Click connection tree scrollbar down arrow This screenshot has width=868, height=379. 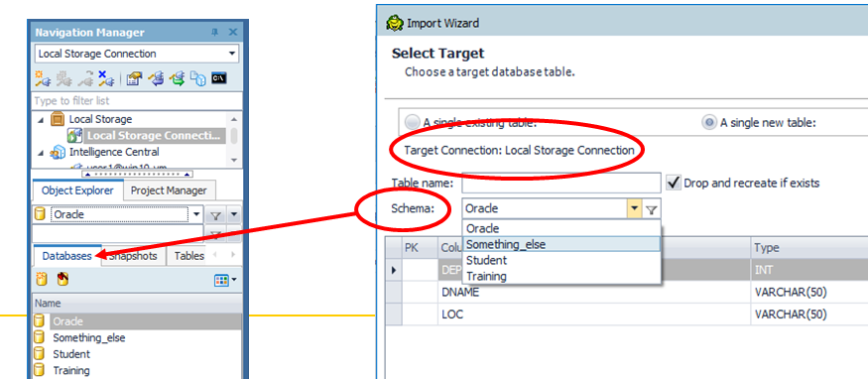[x=234, y=160]
